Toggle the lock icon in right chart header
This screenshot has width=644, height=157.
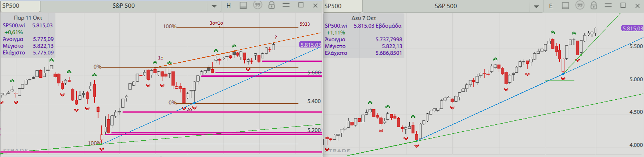pos(594,5)
